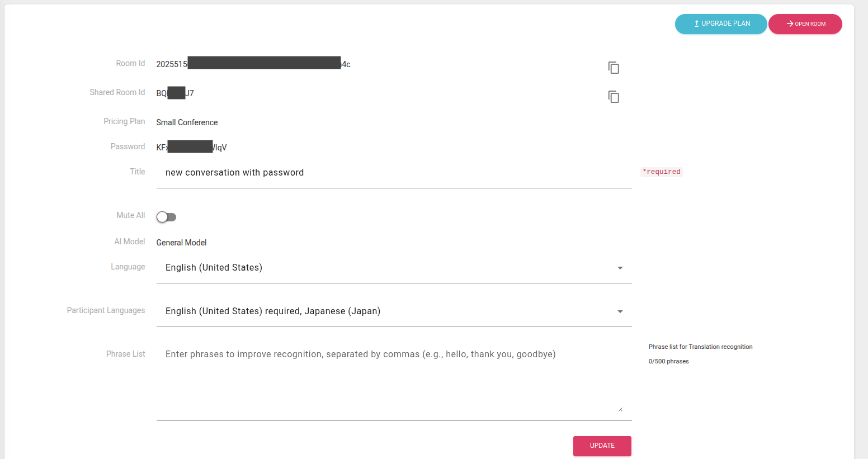Open the Language selection dropdown

[x=386, y=268]
